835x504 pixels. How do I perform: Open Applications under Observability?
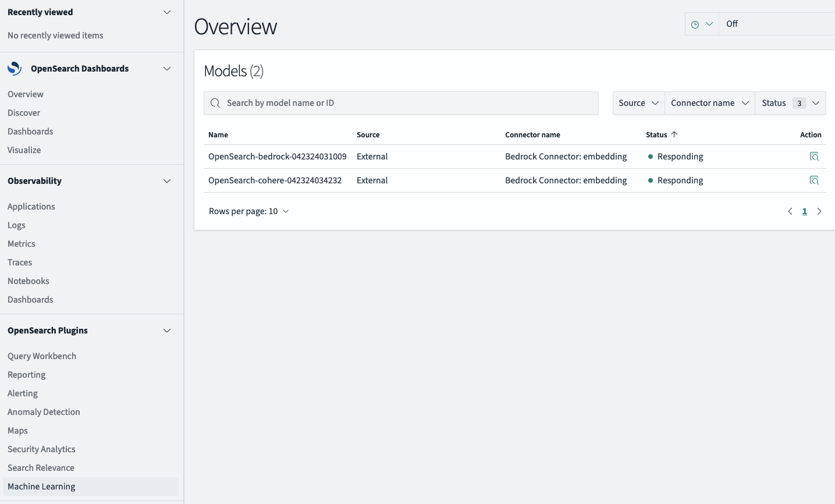[x=31, y=207]
